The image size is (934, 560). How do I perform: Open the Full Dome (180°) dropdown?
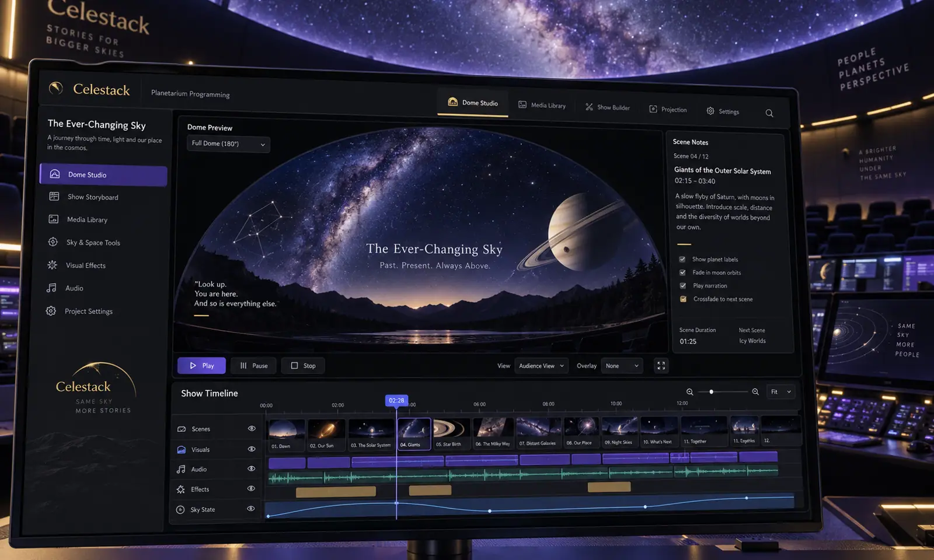pyautogui.click(x=228, y=144)
